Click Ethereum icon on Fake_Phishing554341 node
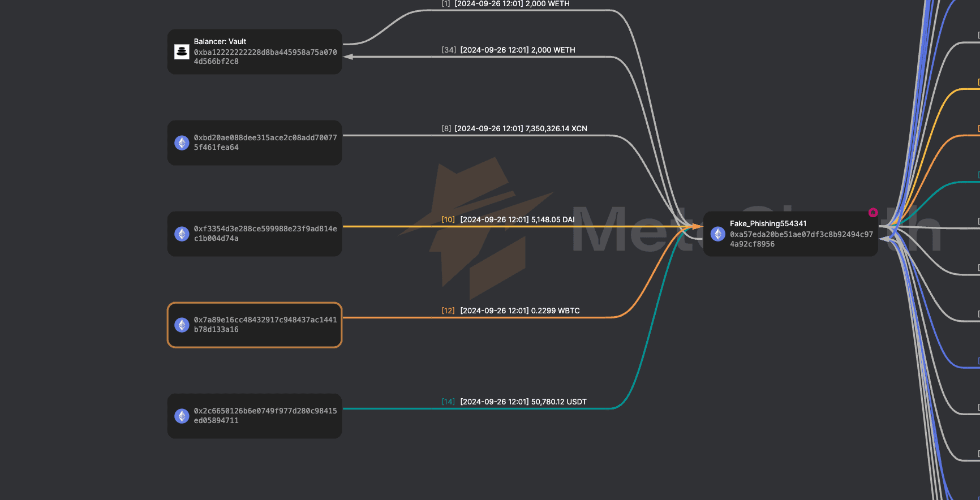 (718, 234)
